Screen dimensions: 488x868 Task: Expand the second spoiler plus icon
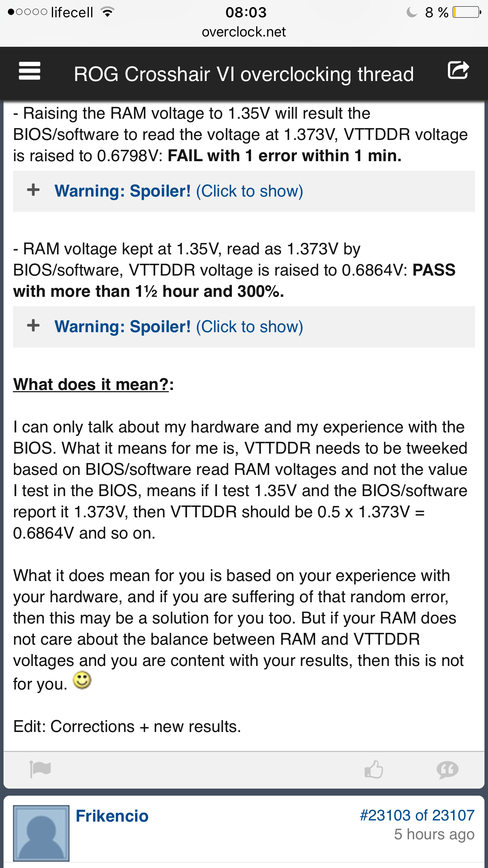click(33, 326)
